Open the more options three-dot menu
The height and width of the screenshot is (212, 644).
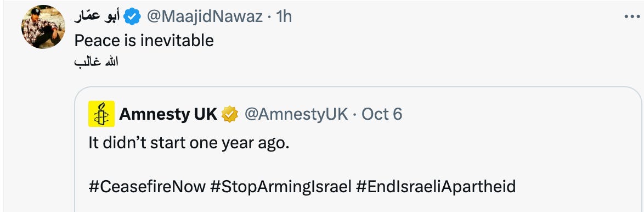[632, 17]
